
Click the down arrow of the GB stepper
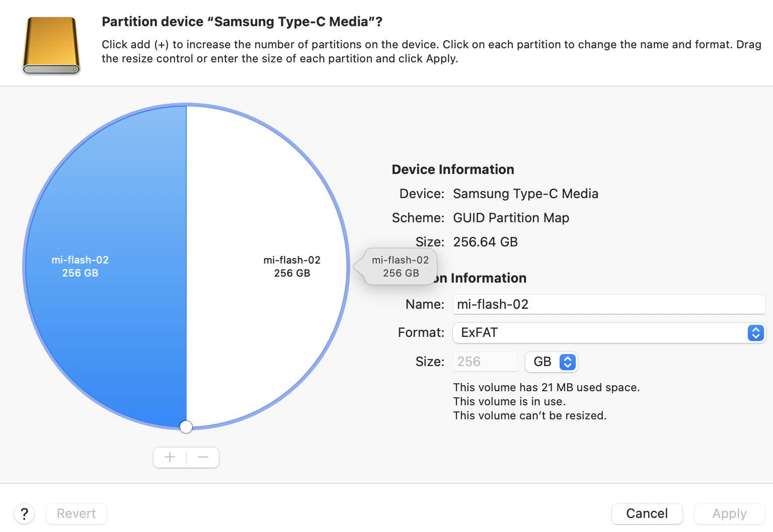click(x=567, y=366)
